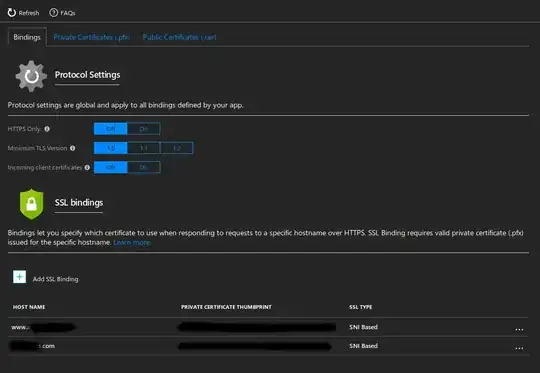540x373 pixels.
Task: Click the Refresh icon in the toolbar
Action: [12, 13]
